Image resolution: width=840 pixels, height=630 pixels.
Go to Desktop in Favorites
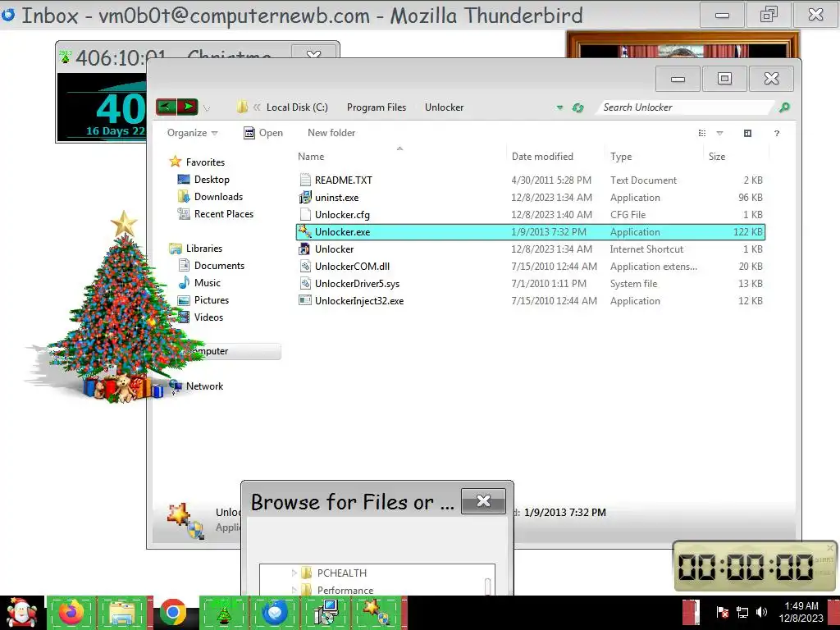point(212,180)
